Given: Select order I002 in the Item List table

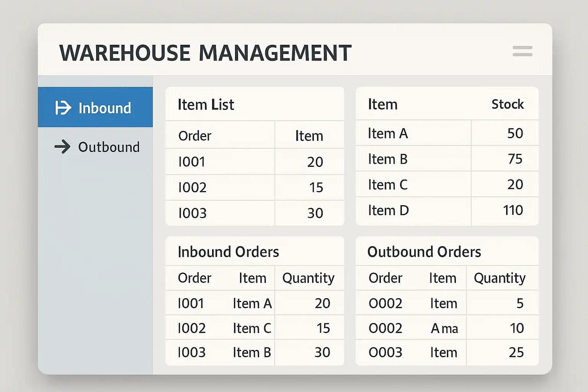Looking at the screenshot, I should [x=192, y=188].
